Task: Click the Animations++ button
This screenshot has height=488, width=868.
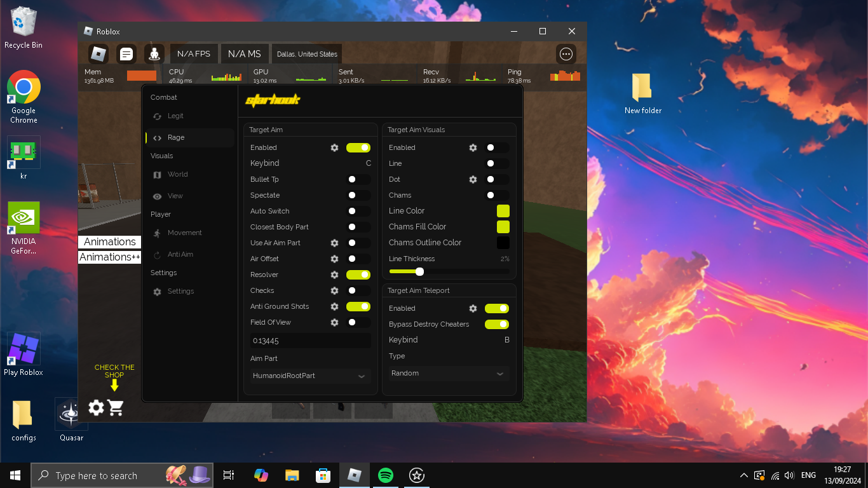Action: click(110, 257)
